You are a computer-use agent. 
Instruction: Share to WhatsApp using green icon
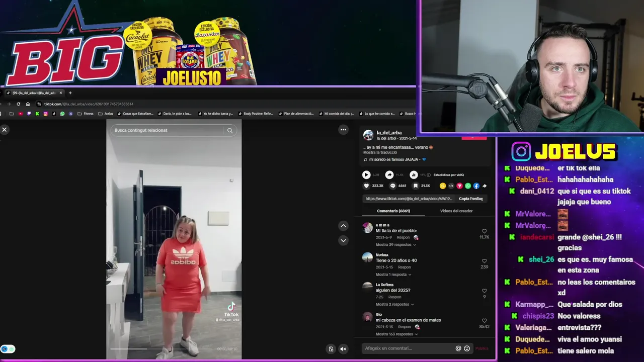click(x=468, y=186)
